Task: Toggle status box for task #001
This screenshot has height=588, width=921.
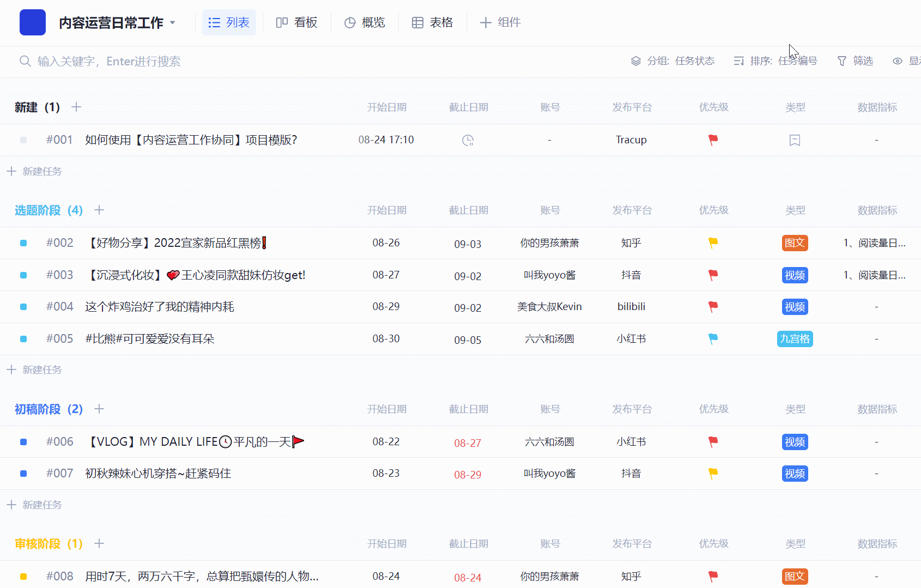Action: pyautogui.click(x=23, y=140)
